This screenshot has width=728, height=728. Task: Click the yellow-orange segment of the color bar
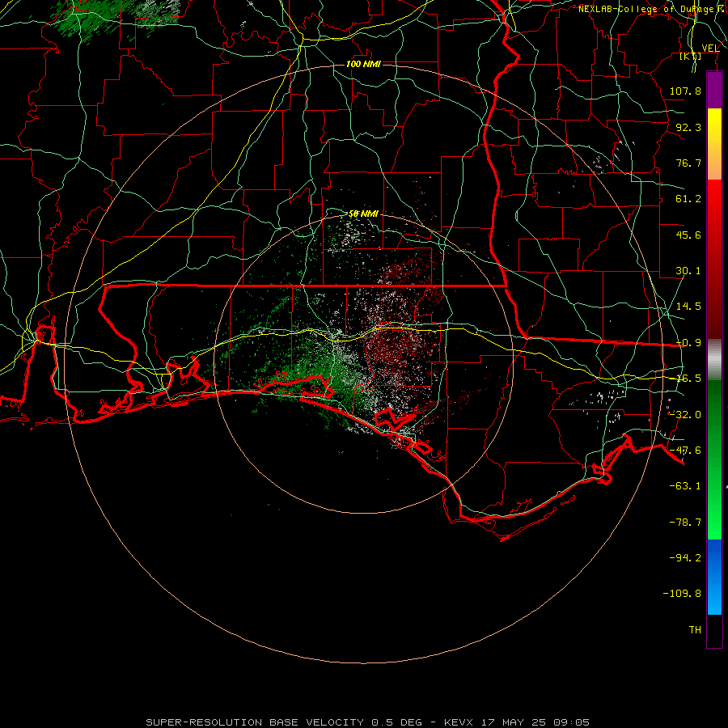tap(714, 144)
